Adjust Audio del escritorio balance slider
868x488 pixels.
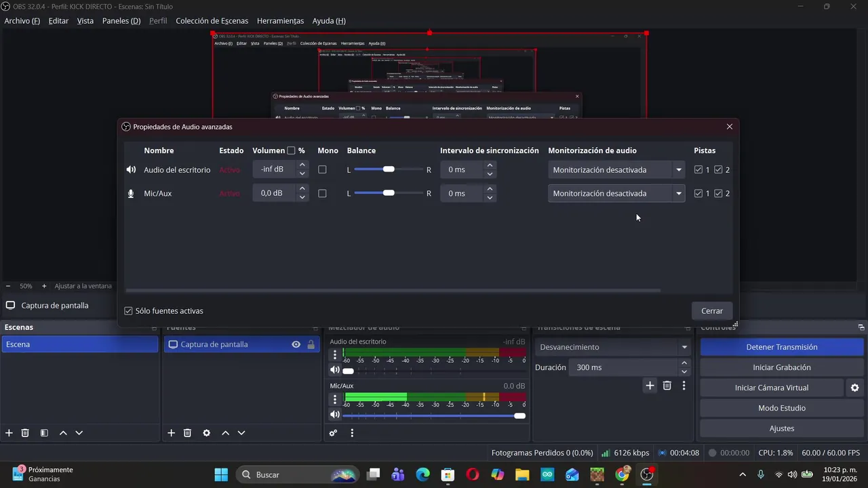click(389, 169)
